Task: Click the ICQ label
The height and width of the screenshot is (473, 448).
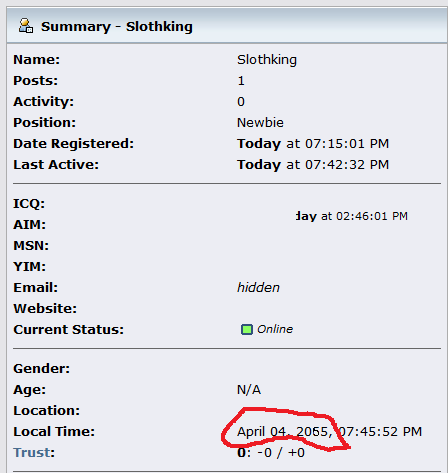Action: (29, 204)
